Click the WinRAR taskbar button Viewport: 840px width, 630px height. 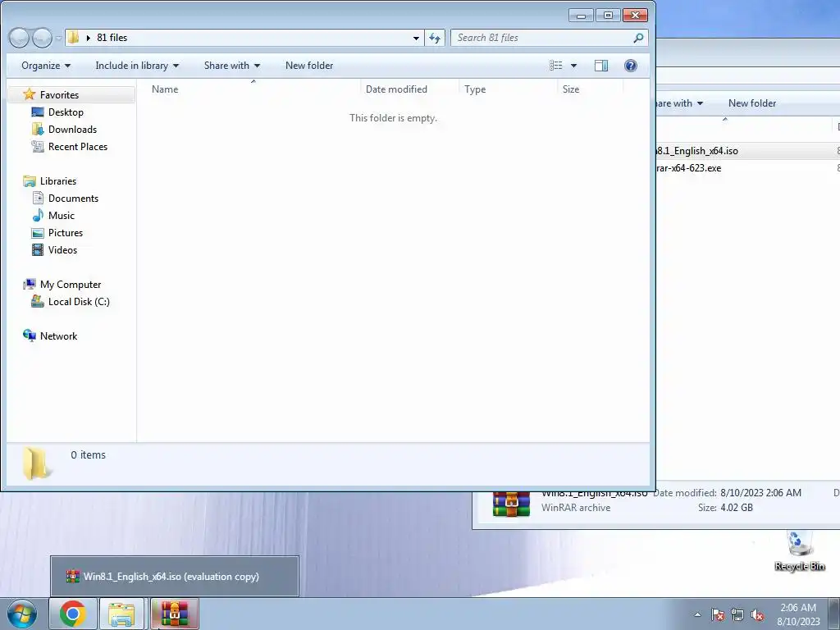click(x=175, y=614)
